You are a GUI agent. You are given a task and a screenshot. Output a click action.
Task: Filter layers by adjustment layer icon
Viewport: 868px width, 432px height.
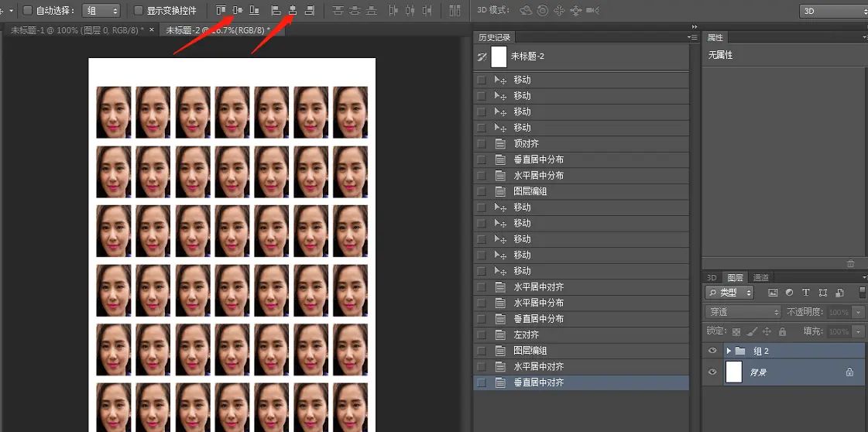pos(789,293)
